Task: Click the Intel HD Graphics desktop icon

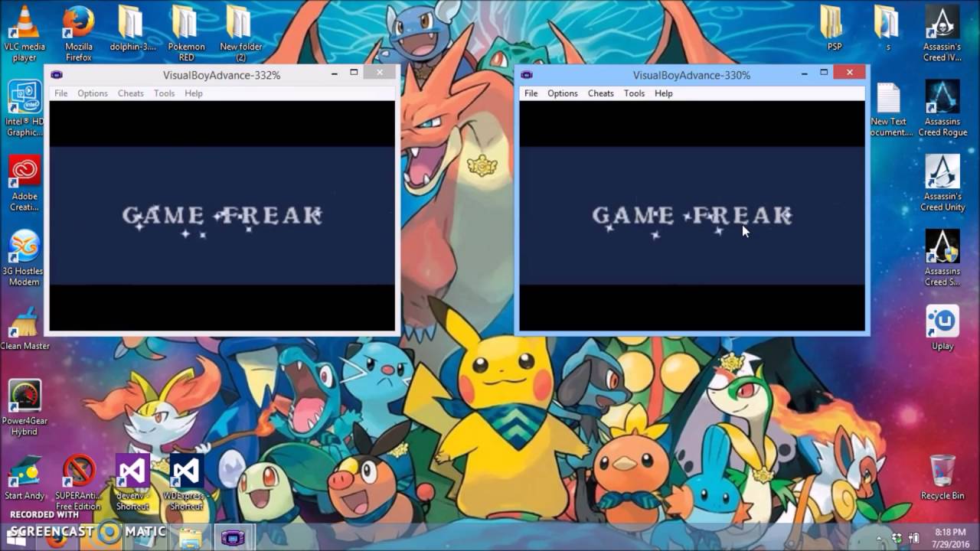Action: pos(24,109)
